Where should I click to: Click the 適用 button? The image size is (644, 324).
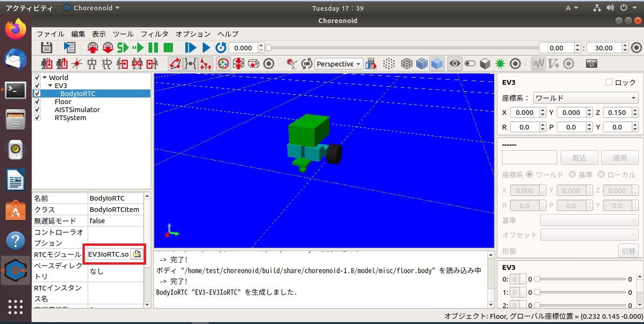[620, 158]
